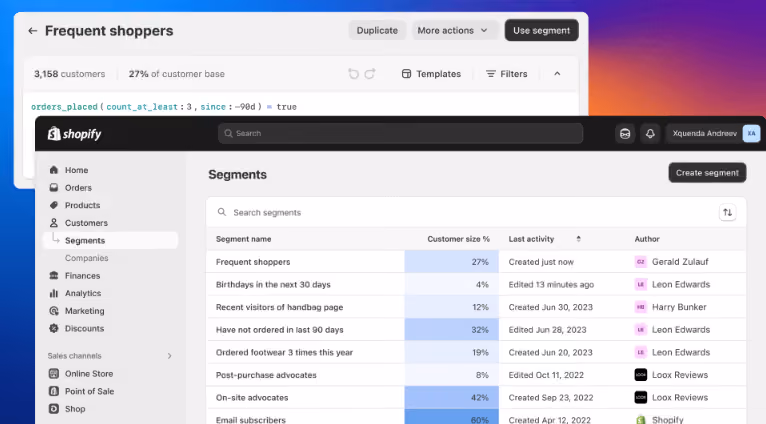Open notifications bell icon
This screenshot has height=424, width=766.
(x=650, y=133)
